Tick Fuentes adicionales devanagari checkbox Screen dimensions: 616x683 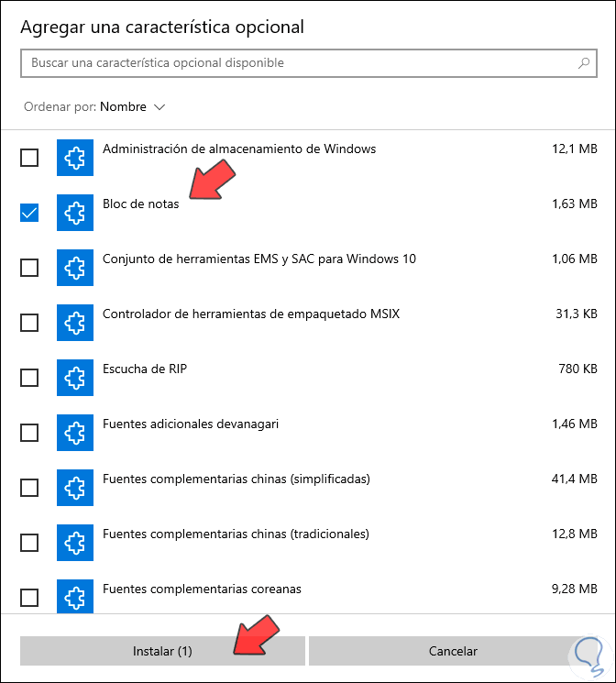click(x=29, y=433)
